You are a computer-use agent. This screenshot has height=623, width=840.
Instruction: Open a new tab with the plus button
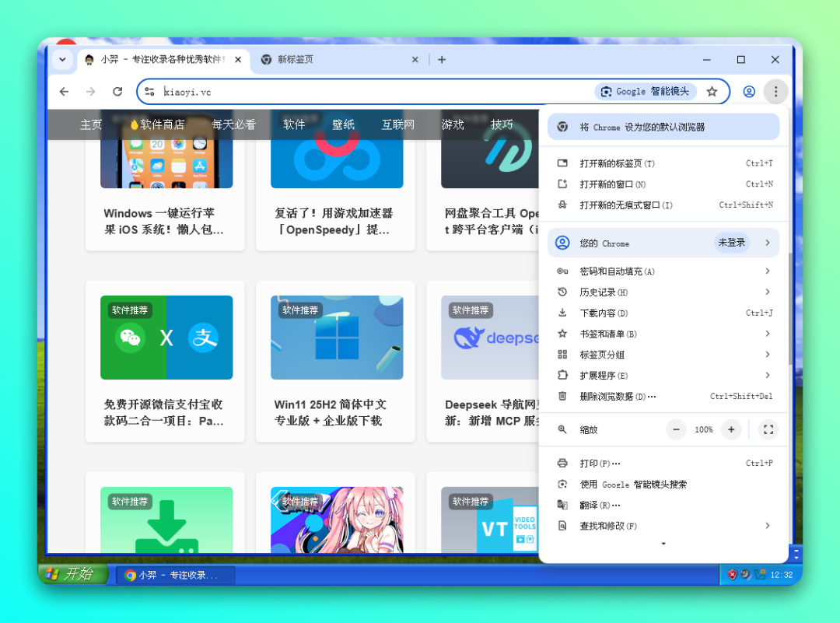442,59
